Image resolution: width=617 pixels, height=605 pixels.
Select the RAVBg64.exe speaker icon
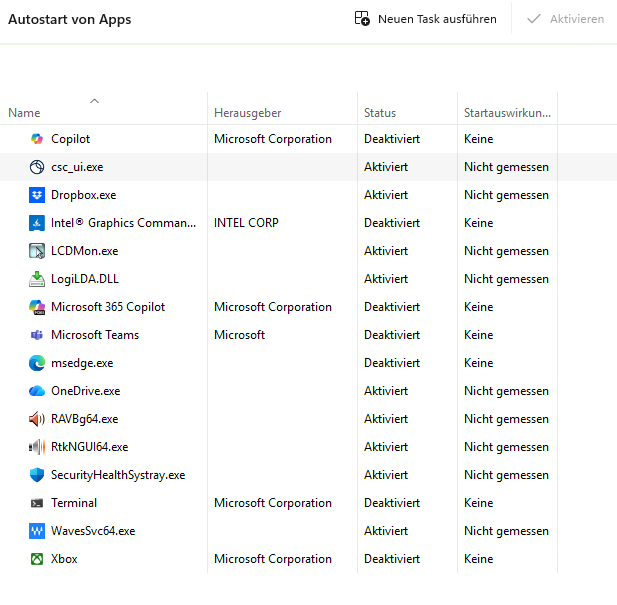click(x=37, y=419)
